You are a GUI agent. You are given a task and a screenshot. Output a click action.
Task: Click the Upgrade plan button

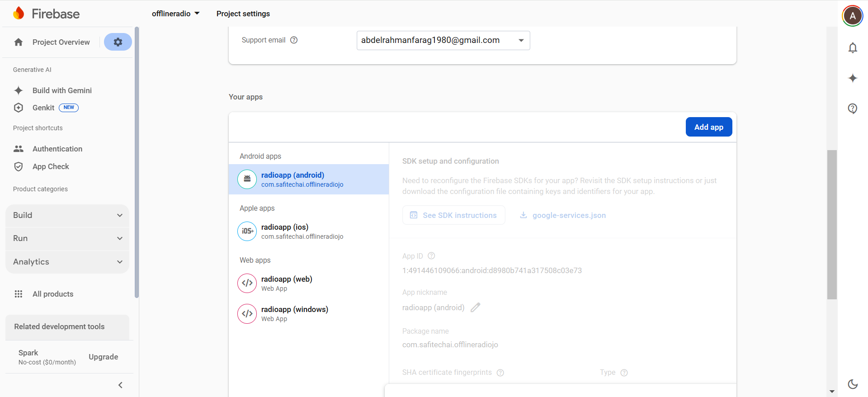tap(104, 357)
